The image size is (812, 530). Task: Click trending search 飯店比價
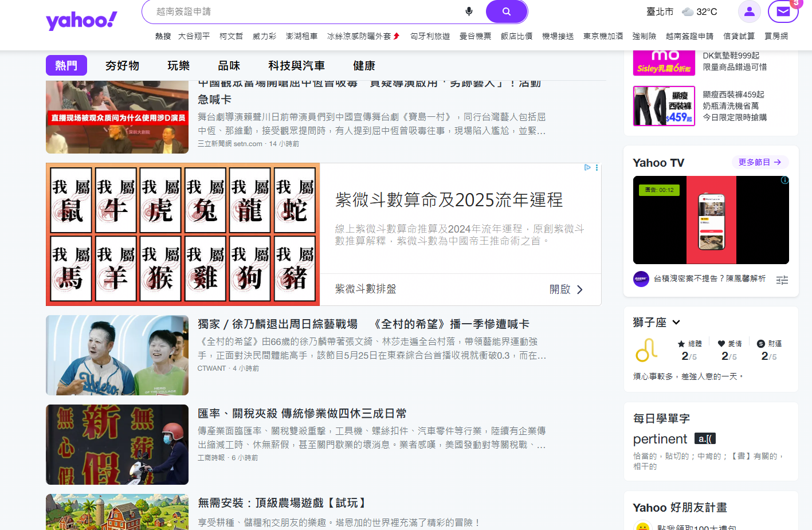(x=517, y=36)
